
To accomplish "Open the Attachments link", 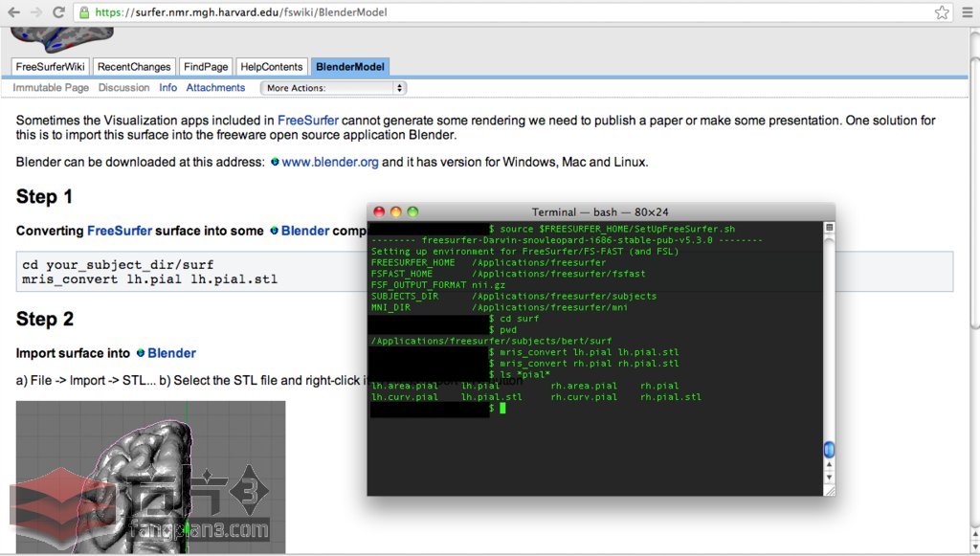I will [x=215, y=87].
